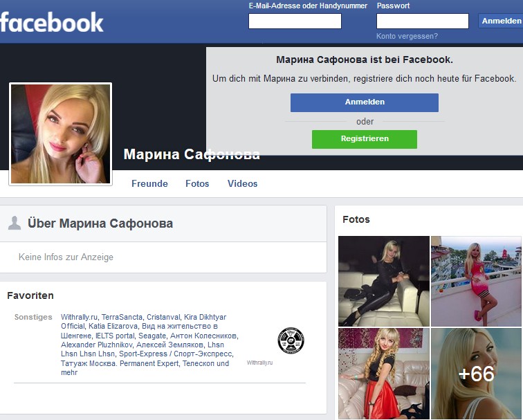Viewport: 523px width, 420px height.
Task: Open the Вид на жительство в Шенгене link
Action: tap(180, 327)
